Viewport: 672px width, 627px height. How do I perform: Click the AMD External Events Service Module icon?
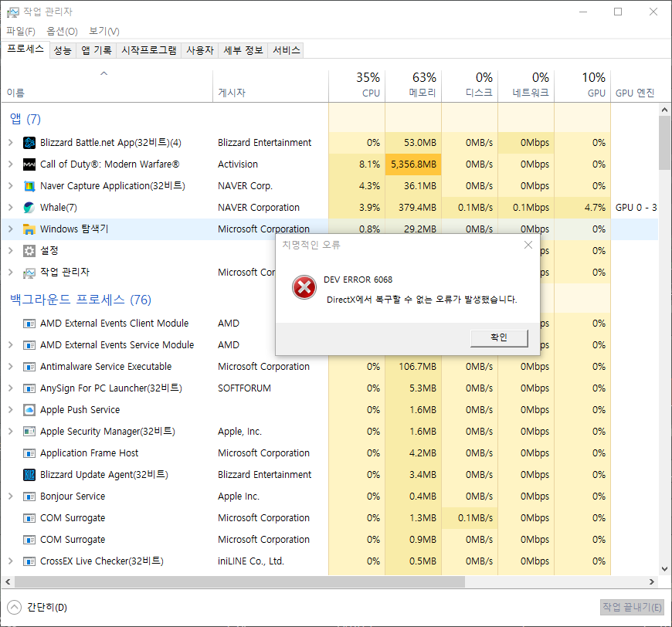(29, 345)
